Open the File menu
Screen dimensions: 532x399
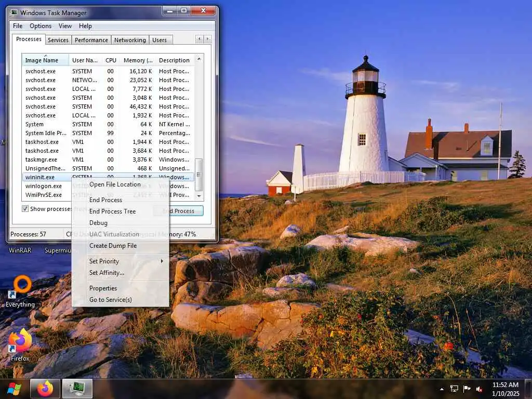tap(18, 26)
